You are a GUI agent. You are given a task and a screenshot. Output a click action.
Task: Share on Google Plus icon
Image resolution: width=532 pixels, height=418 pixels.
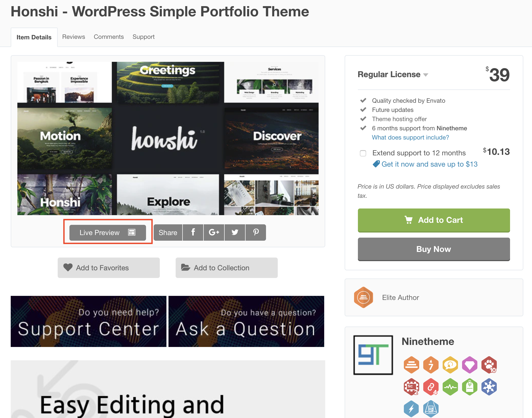(214, 233)
